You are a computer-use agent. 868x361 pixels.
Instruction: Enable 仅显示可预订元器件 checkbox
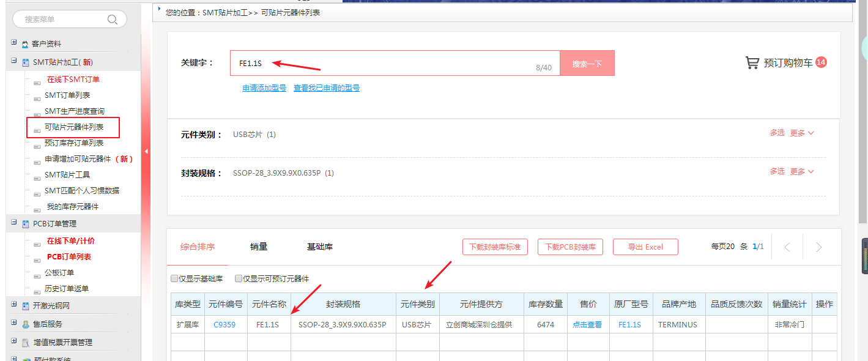click(x=239, y=279)
